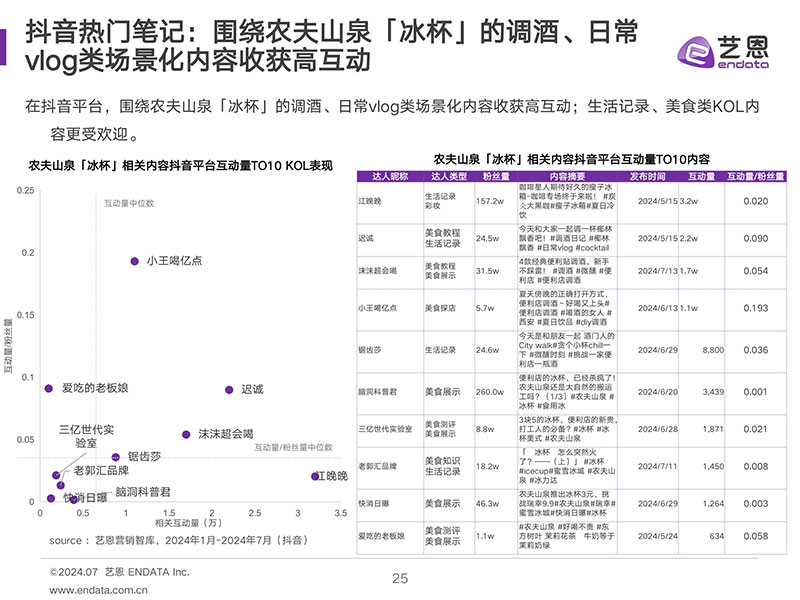Click the 0.008 ratio value
The height and width of the screenshot is (600, 800).
tap(756, 466)
